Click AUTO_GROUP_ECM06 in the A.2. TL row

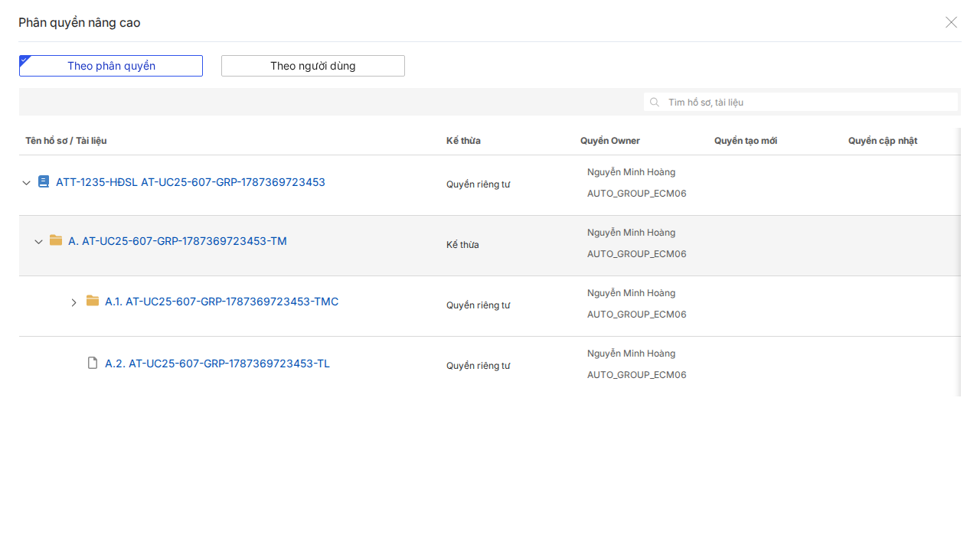pyautogui.click(x=637, y=375)
